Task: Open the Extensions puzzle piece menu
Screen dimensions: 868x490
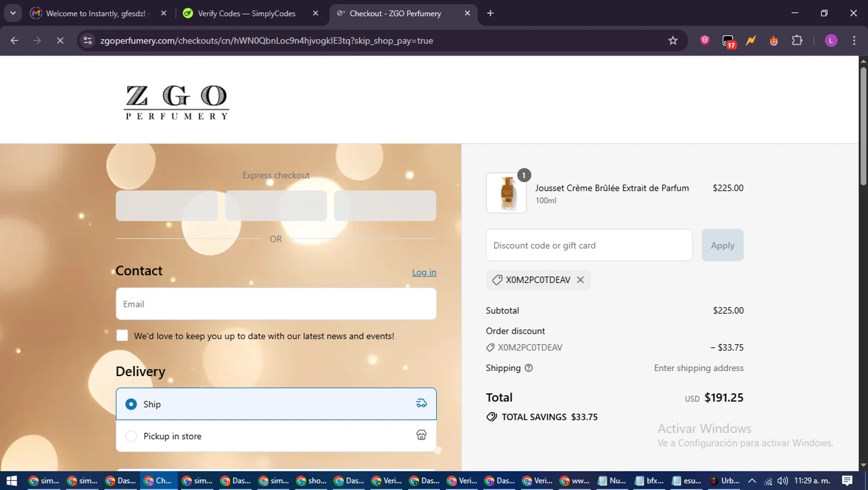Action: [x=797, y=40]
